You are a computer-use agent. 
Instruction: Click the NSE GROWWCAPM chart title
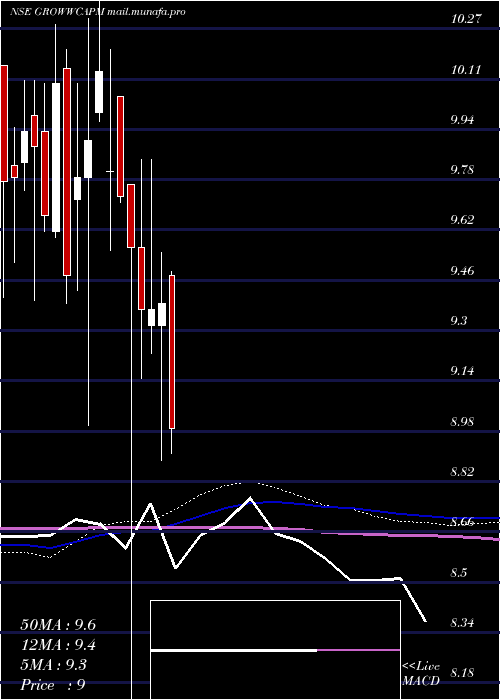57,12
